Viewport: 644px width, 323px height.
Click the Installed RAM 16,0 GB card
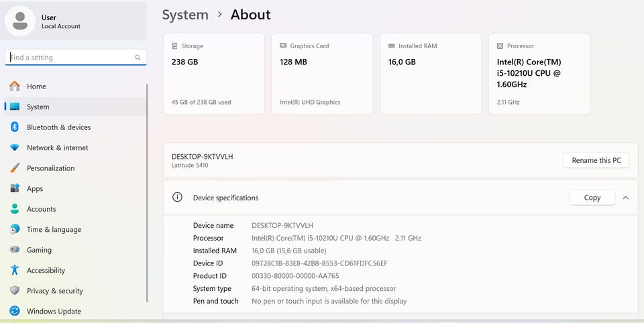[x=431, y=74]
